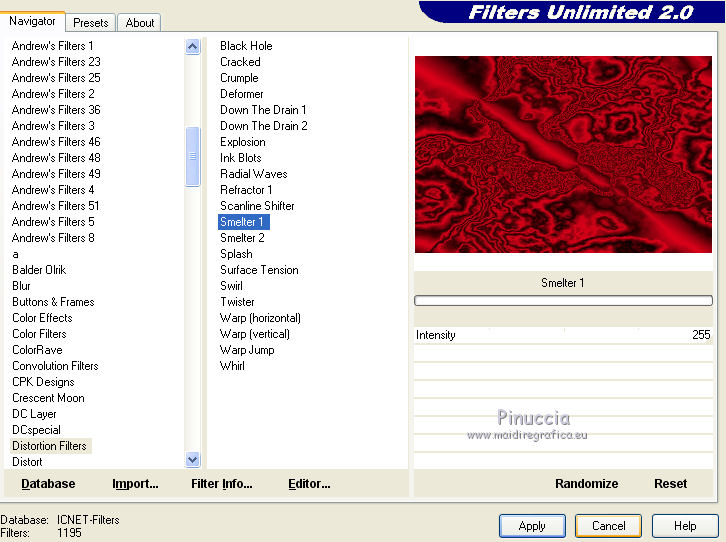The image size is (726, 542).
Task: Select the DC Layer category
Action: tap(34, 414)
